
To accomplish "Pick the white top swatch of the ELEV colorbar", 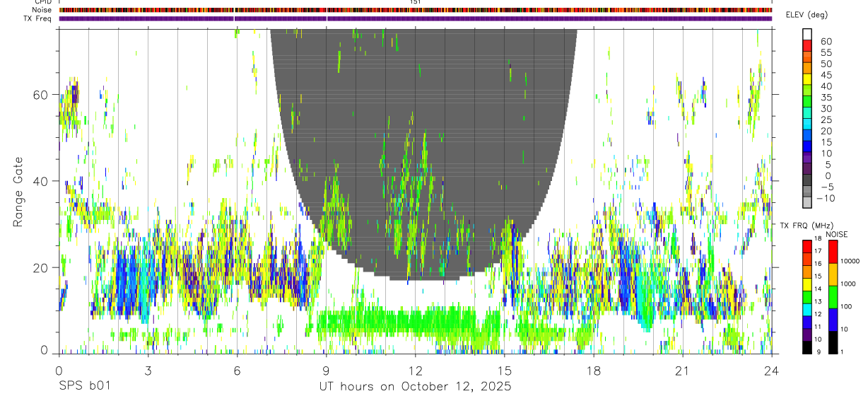I will [x=807, y=34].
